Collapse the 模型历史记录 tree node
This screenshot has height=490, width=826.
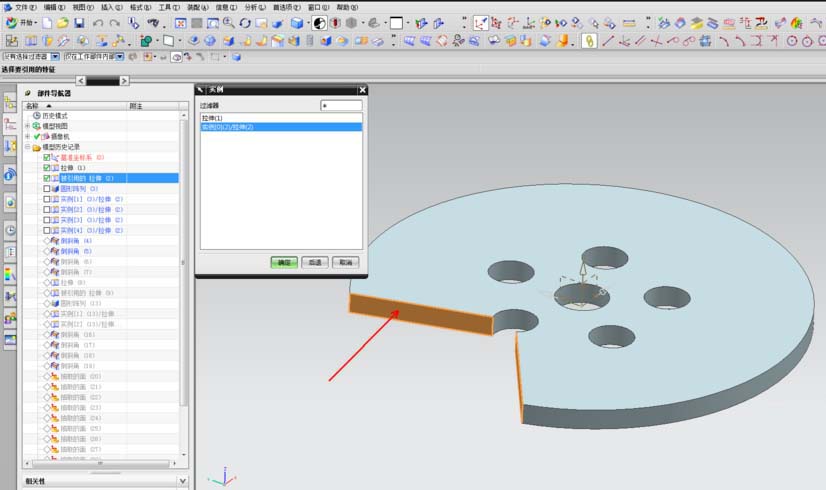point(28,147)
